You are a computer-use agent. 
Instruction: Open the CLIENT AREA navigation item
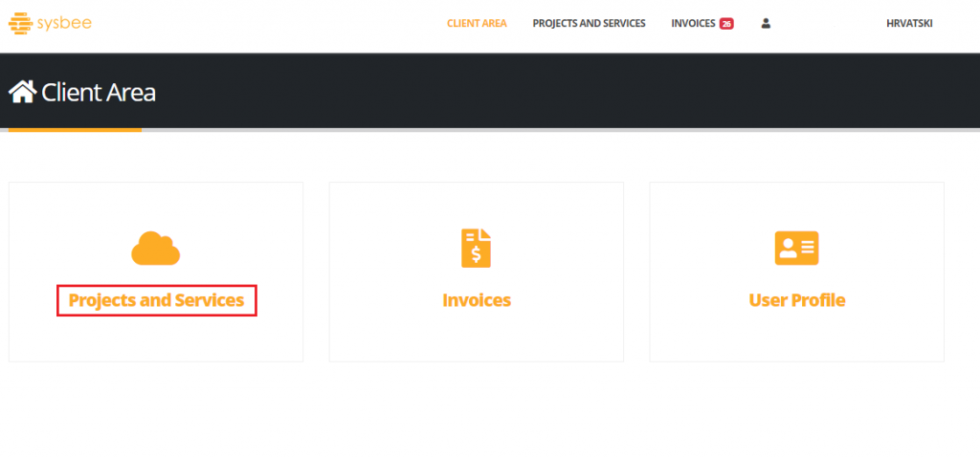pos(477,23)
